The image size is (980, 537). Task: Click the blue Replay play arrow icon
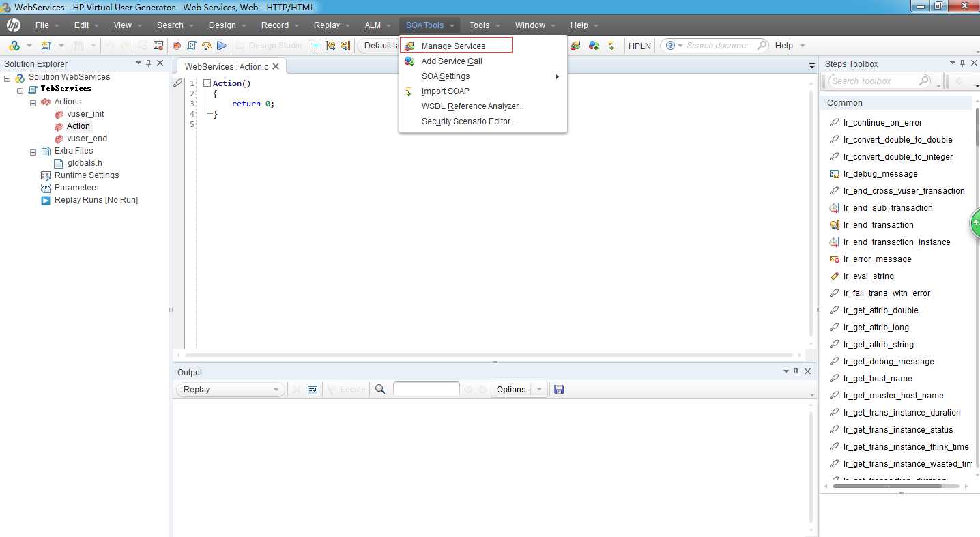[222, 46]
